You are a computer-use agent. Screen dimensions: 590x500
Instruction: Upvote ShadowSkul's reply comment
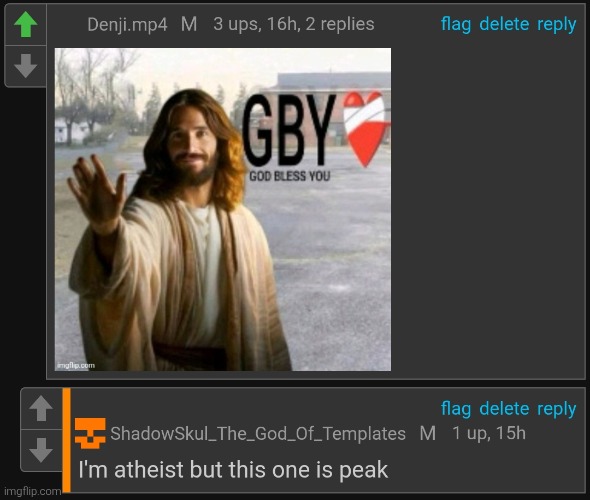[41, 409]
